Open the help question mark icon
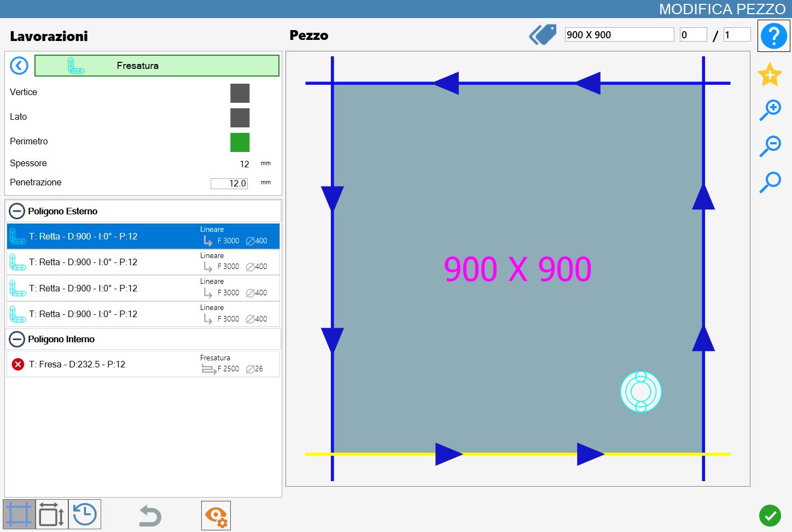 tap(773, 36)
